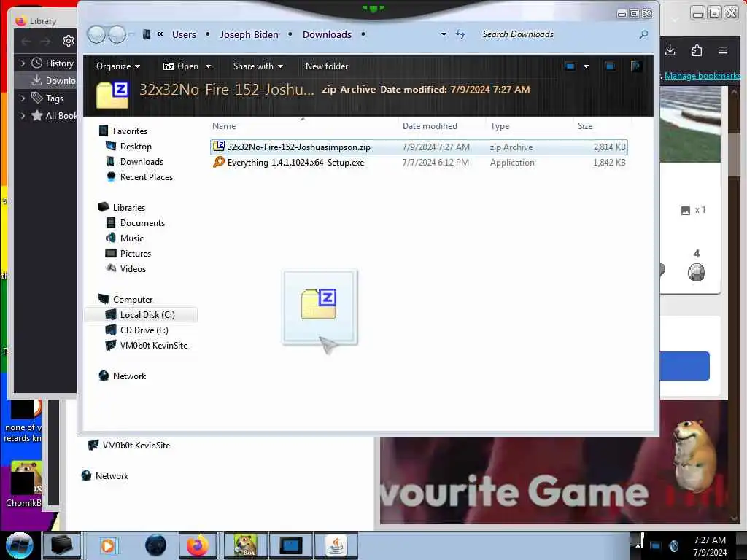Click Open in the toolbar
The image size is (747, 560).
pos(181,66)
